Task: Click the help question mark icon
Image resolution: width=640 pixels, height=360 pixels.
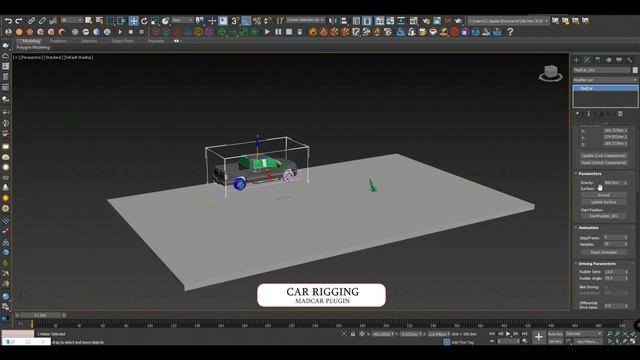Action: coord(510,32)
